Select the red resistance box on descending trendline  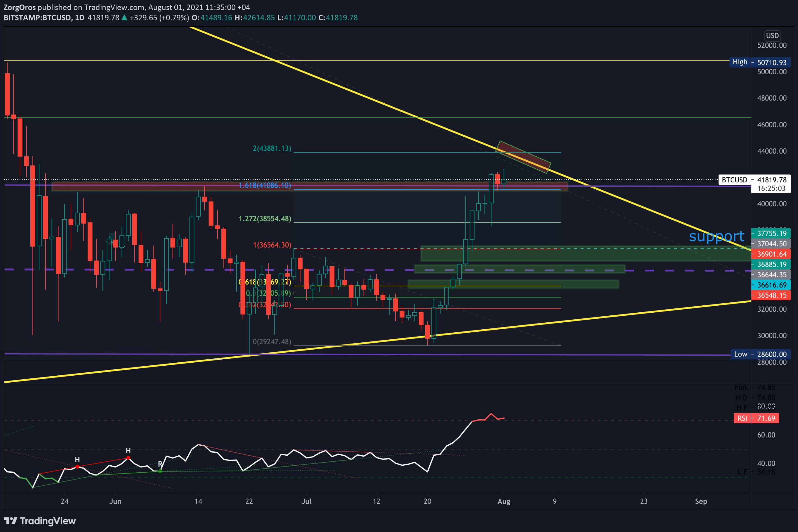point(523,157)
